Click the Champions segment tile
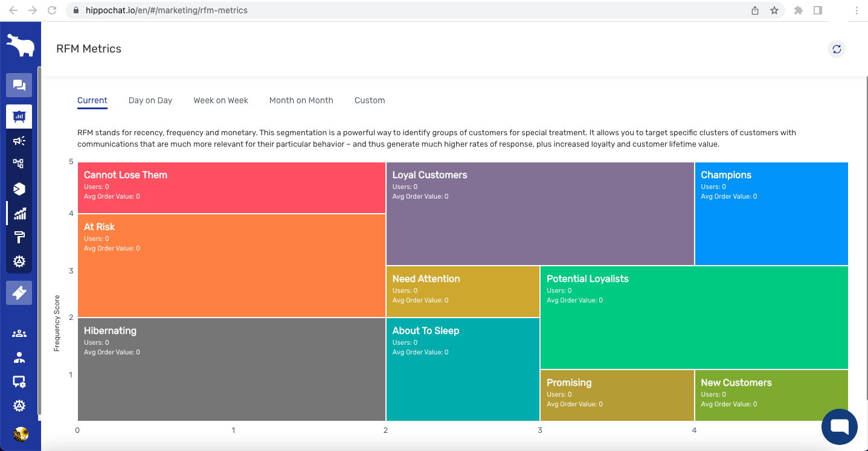This screenshot has width=868, height=451. 771,214
